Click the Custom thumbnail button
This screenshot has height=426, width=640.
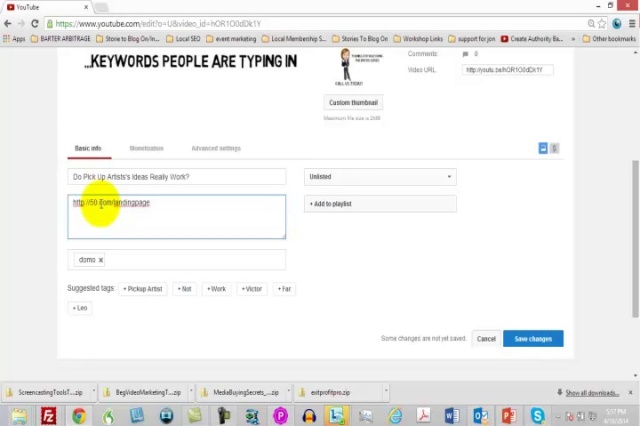[353, 103]
